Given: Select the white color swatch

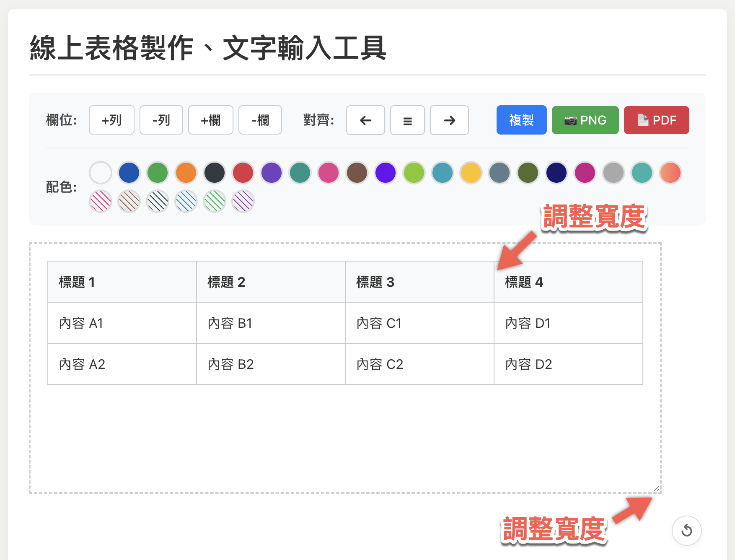Looking at the screenshot, I should click(101, 173).
